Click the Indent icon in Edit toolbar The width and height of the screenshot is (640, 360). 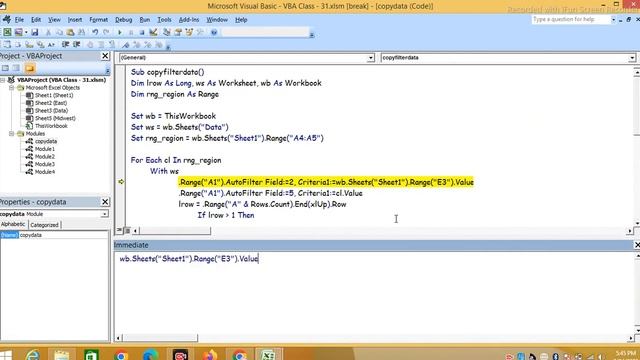click(x=65, y=44)
